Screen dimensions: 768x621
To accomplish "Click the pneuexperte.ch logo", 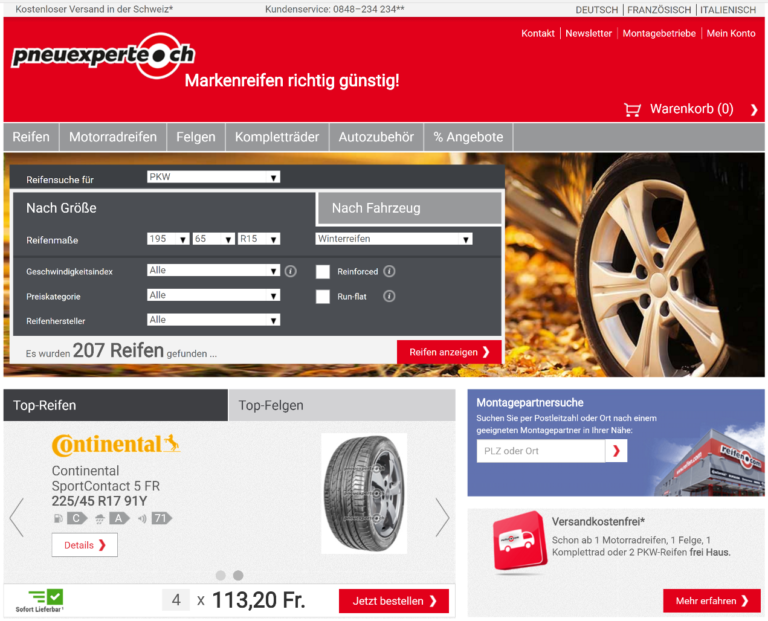I will tap(103, 57).
